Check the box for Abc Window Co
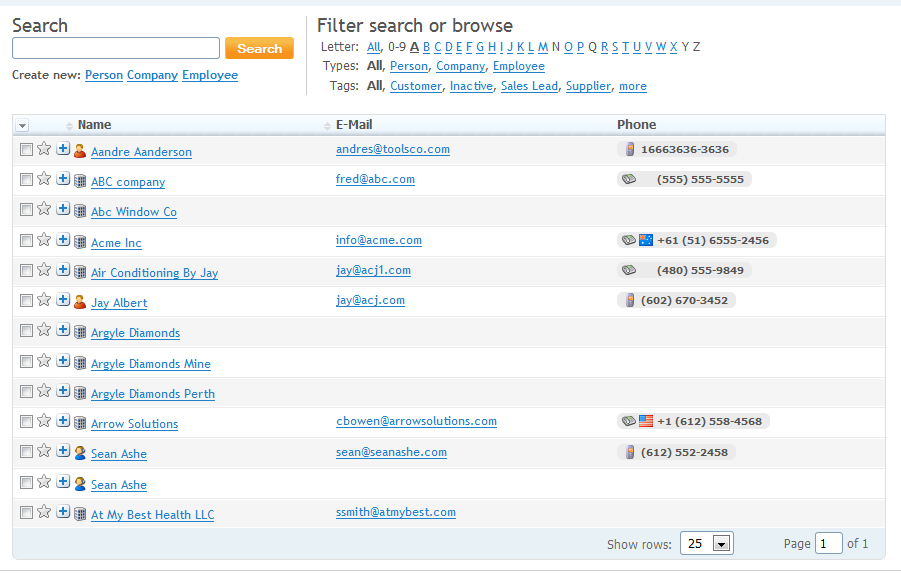 tap(26, 210)
